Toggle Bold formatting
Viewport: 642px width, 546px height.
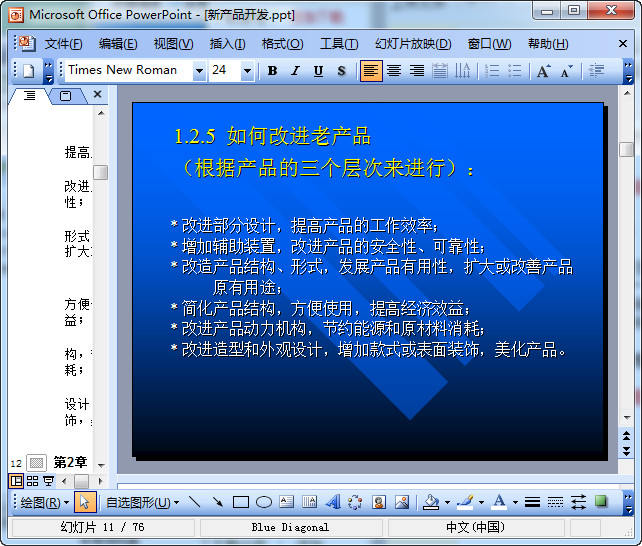[272, 71]
